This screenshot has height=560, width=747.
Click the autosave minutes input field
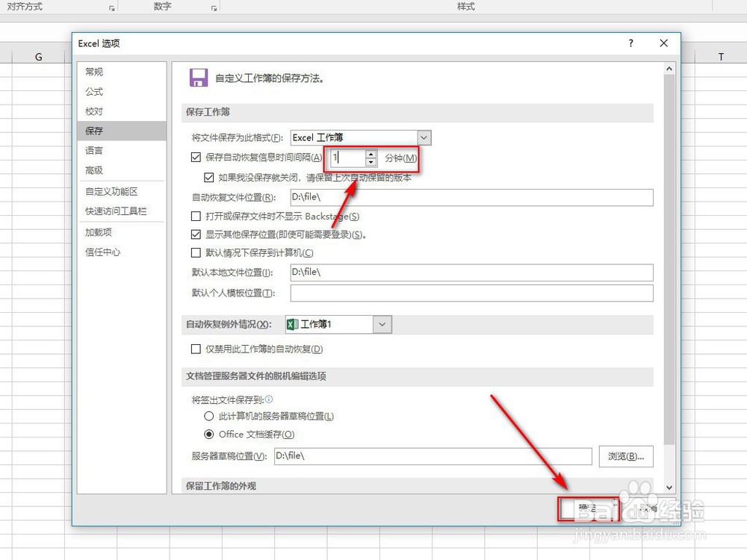pos(348,158)
